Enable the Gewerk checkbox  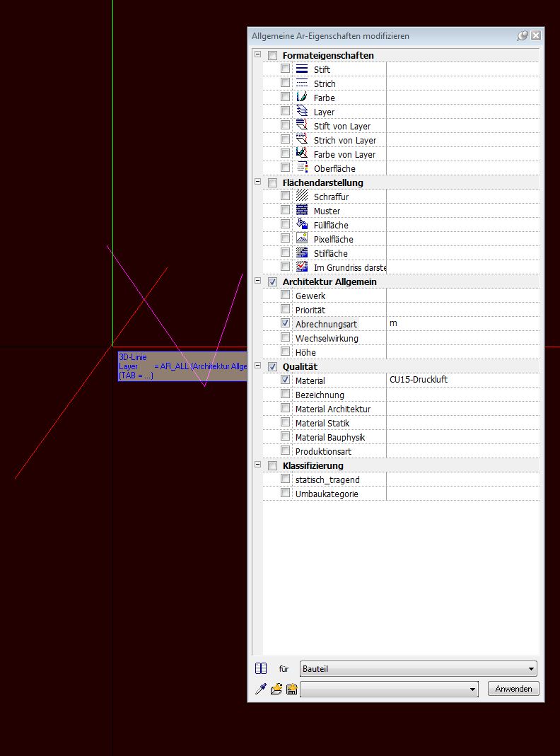tap(285, 295)
